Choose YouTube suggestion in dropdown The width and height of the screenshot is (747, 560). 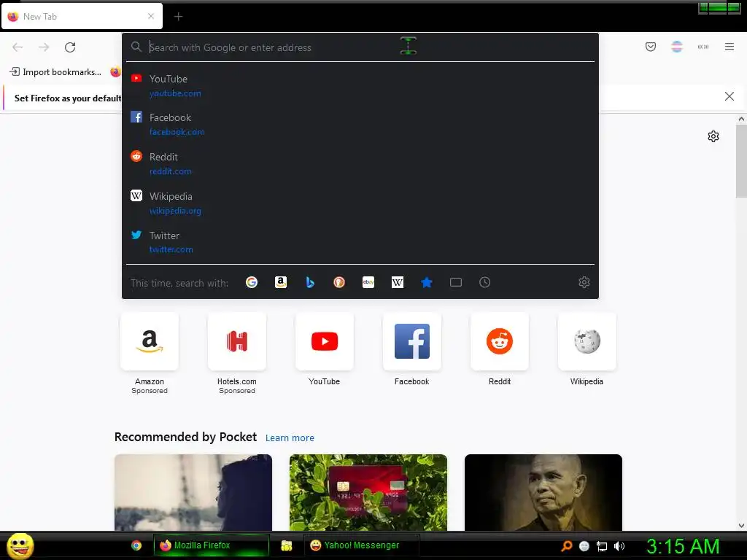click(x=360, y=86)
